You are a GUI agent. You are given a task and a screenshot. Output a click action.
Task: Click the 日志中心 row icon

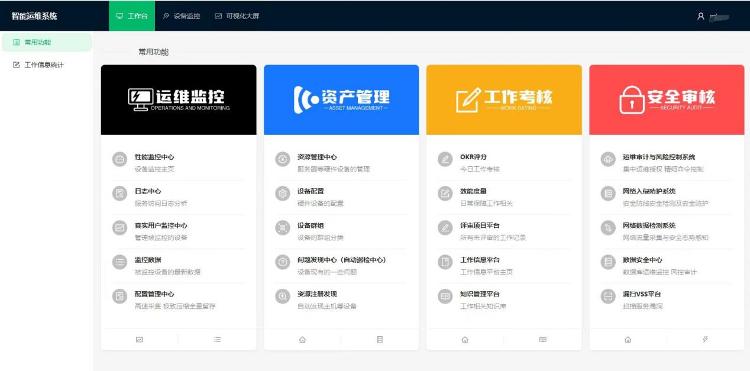pyautogui.click(x=120, y=194)
